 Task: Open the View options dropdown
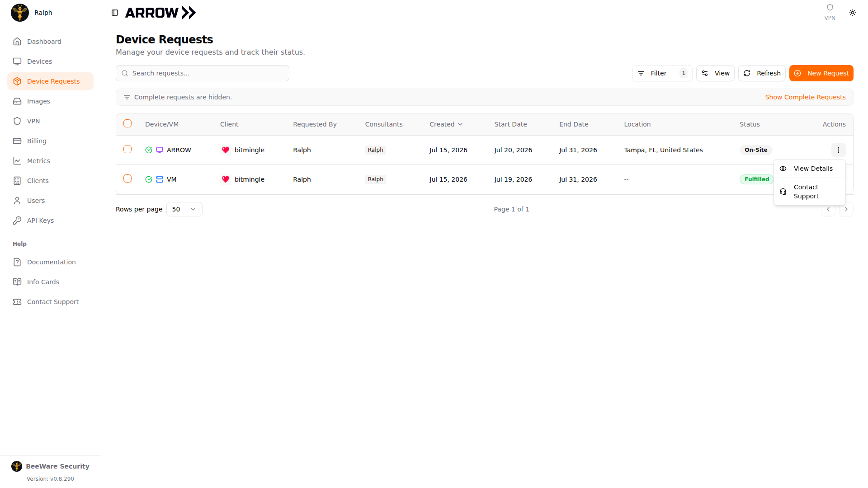tap(715, 73)
